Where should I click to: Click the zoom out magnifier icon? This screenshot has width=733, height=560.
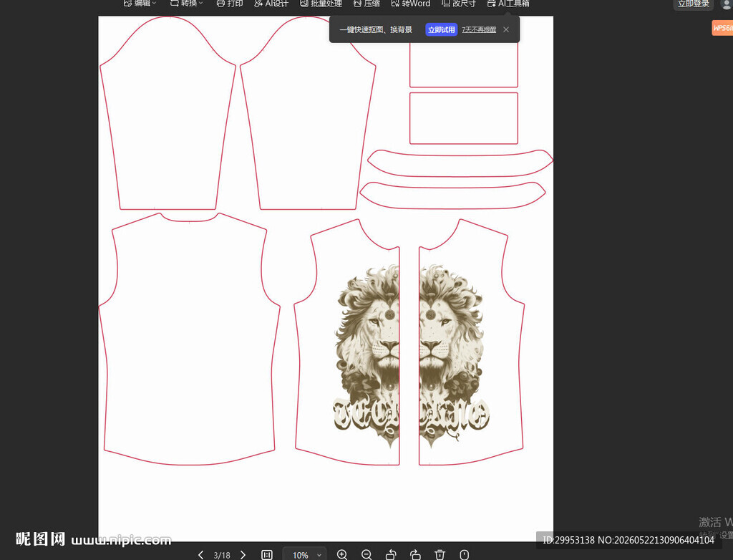point(367,555)
